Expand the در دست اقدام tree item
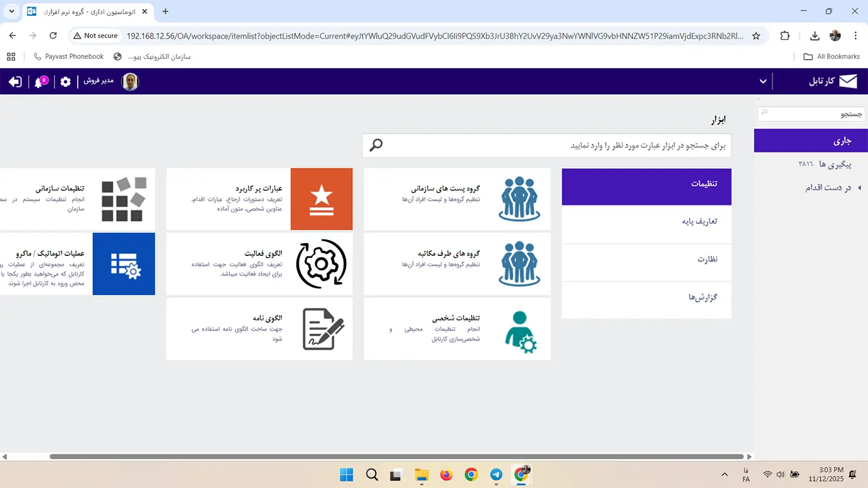 point(859,188)
